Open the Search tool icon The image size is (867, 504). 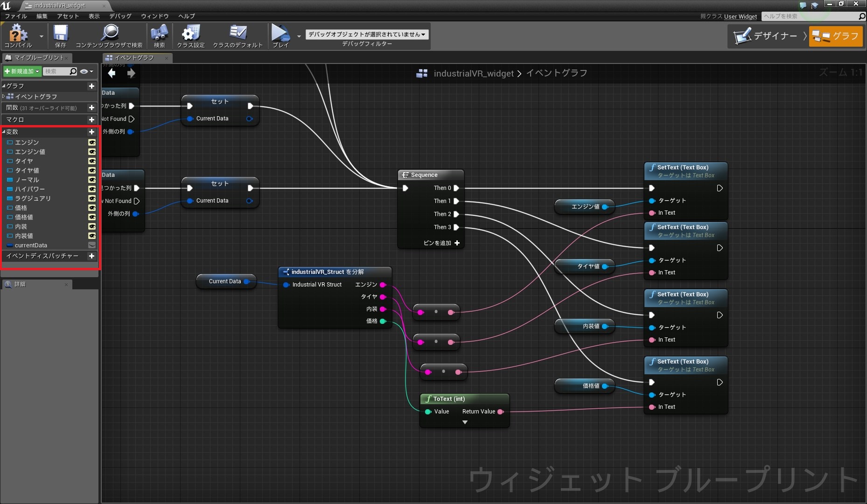(x=160, y=36)
